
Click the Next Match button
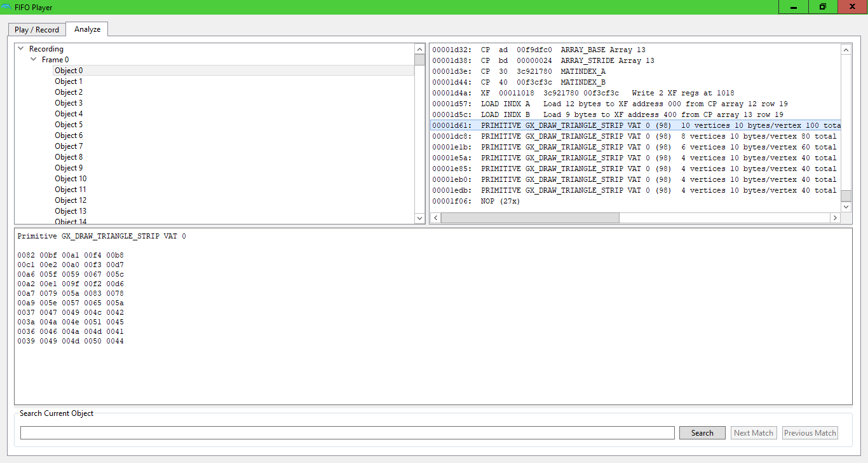[754, 432]
